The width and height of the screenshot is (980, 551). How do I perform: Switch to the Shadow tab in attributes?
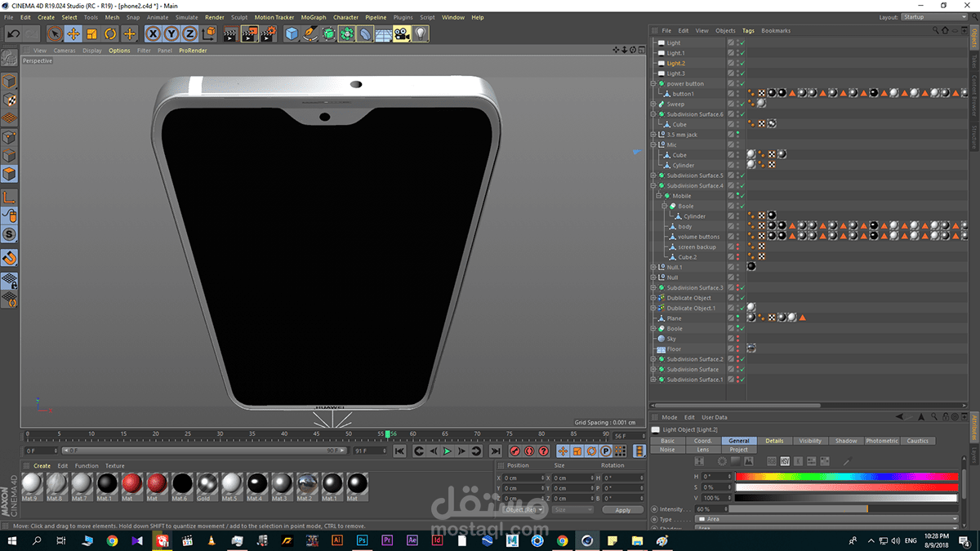point(846,441)
